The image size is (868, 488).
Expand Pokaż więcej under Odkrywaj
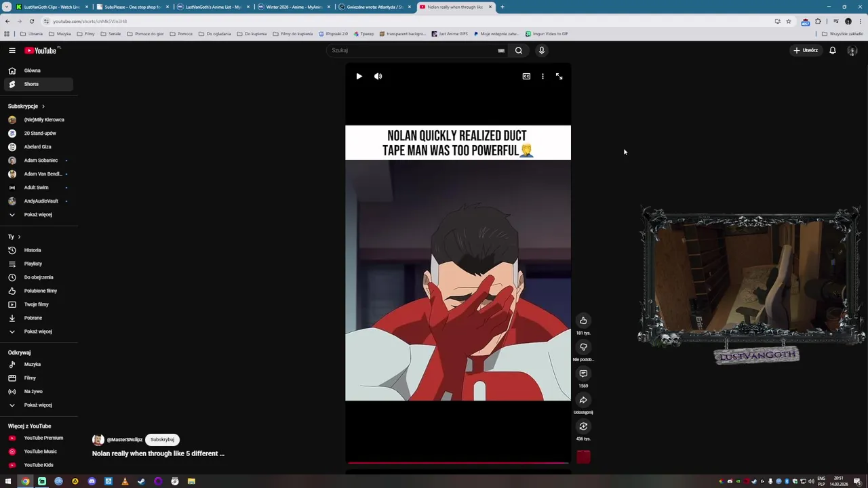click(38, 405)
